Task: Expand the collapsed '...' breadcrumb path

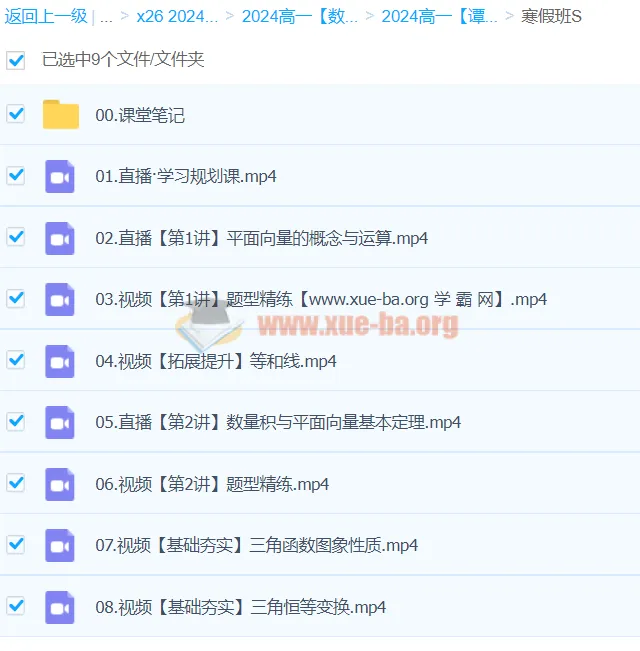Action: (x=106, y=16)
